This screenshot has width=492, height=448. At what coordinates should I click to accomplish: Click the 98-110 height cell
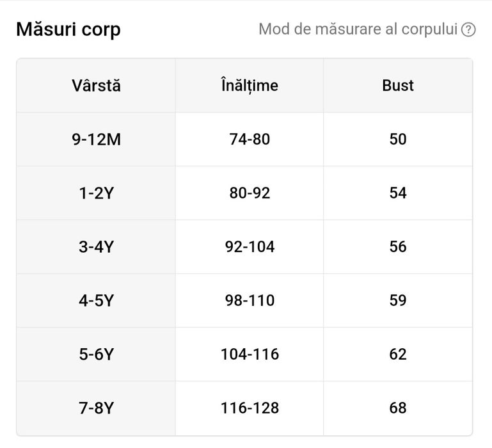tap(250, 300)
